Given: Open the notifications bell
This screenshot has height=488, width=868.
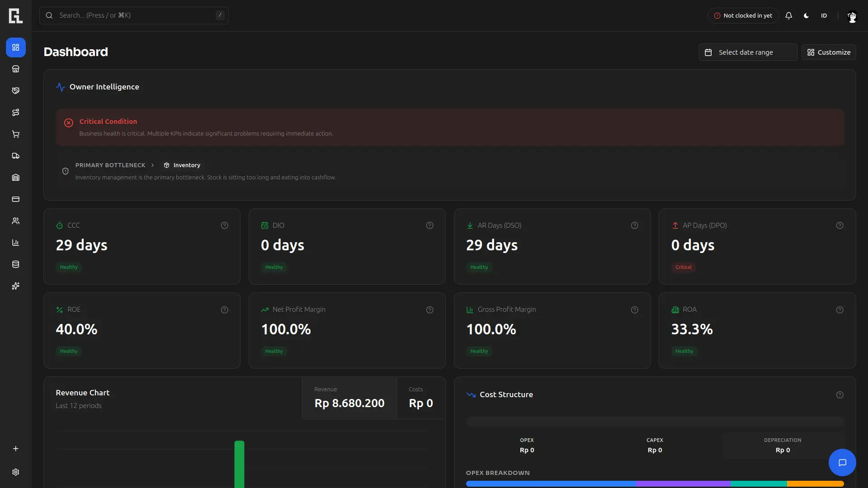Looking at the screenshot, I should click(x=789, y=16).
